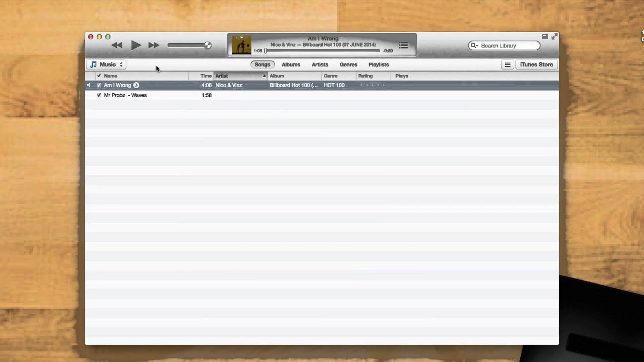
Task: Click the 1:58 time cell
Action: [x=206, y=95]
